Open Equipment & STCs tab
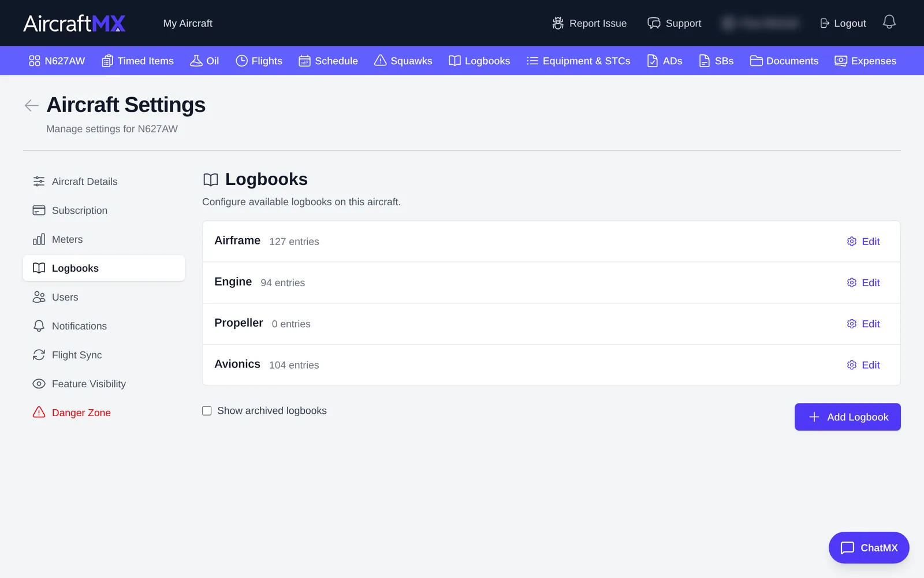The height and width of the screenshot is (578, 924). pos(578,61)
